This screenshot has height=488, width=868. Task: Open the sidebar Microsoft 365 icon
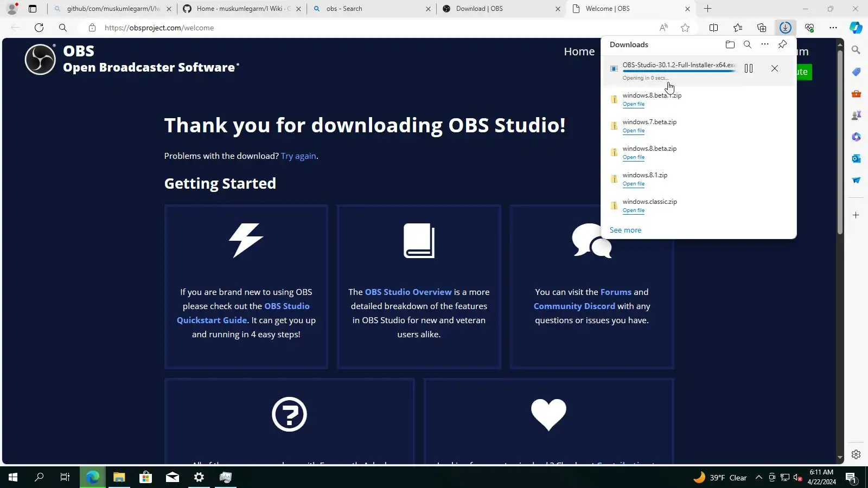[x=856, y=137]
